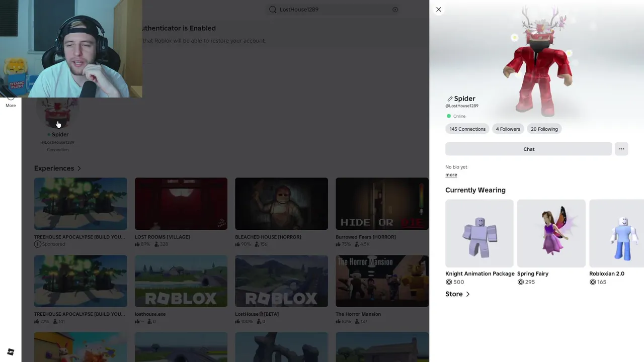Click the Robux icon beside price 295
The width and height of the screenshot is (644, 362).
click(521, 282)
